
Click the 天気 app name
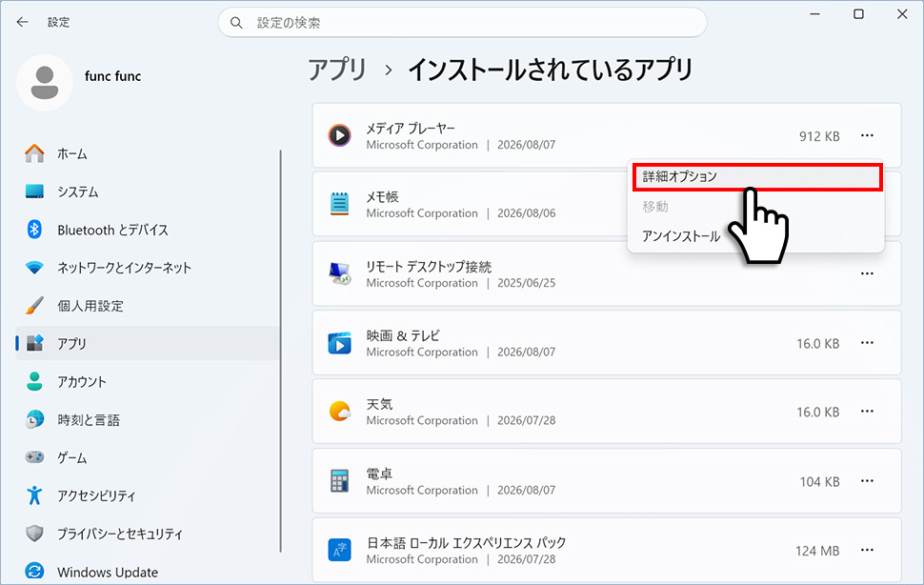point(379,404)
